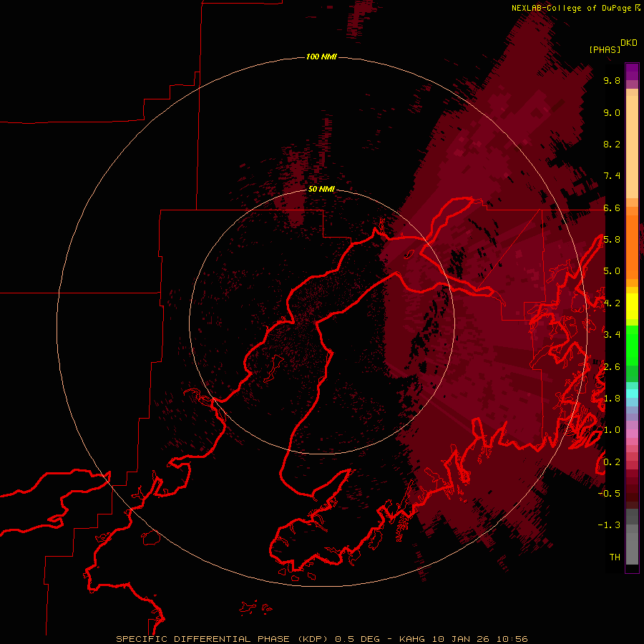Click the DKD label above the color scale
Viewport: 644px width, 644px height.
pyautogui.click(x=629, y=43)
